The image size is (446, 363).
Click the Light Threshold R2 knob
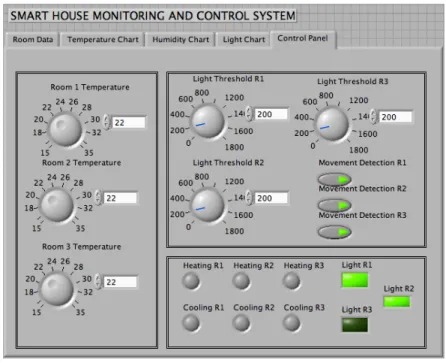tap(208, 205)
